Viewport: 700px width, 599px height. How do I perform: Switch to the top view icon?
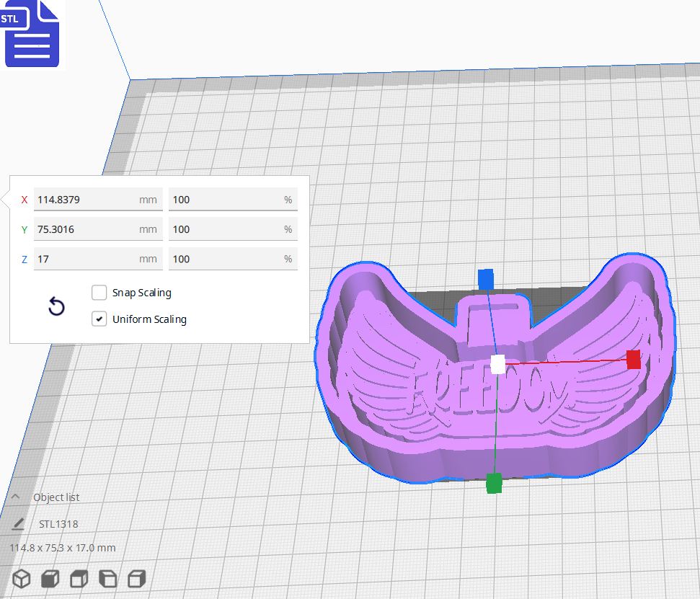78,578
